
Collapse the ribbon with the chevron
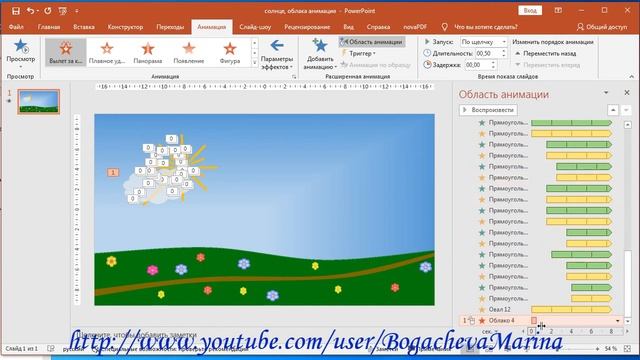631,76
